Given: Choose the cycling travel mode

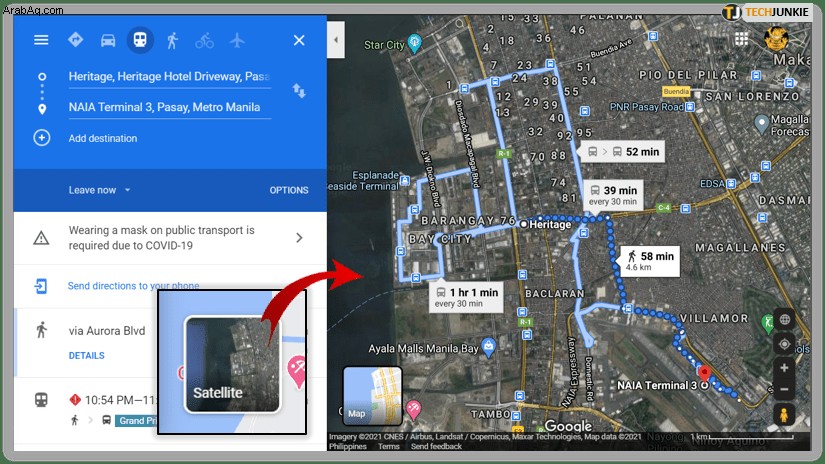Looking at the screenshot, I should coord(205,41).
